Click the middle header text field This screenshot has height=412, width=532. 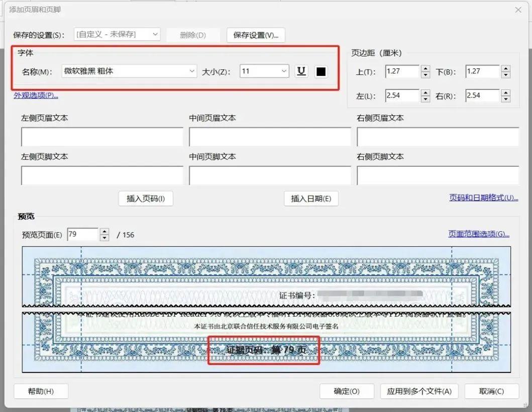click(270, 137)
